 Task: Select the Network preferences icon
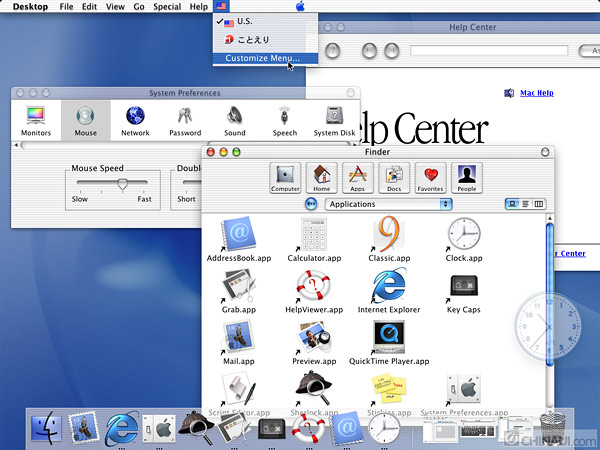(x=135, y=119)
